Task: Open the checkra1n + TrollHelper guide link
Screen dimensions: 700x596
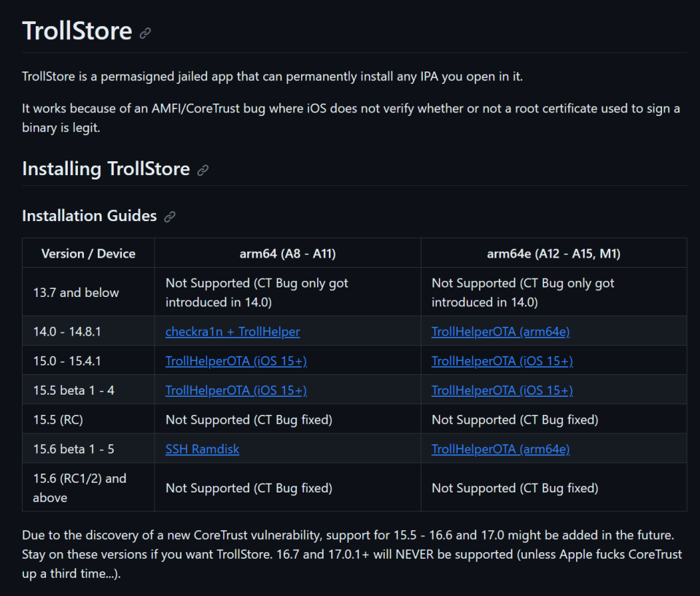Action: coord(233,331)
